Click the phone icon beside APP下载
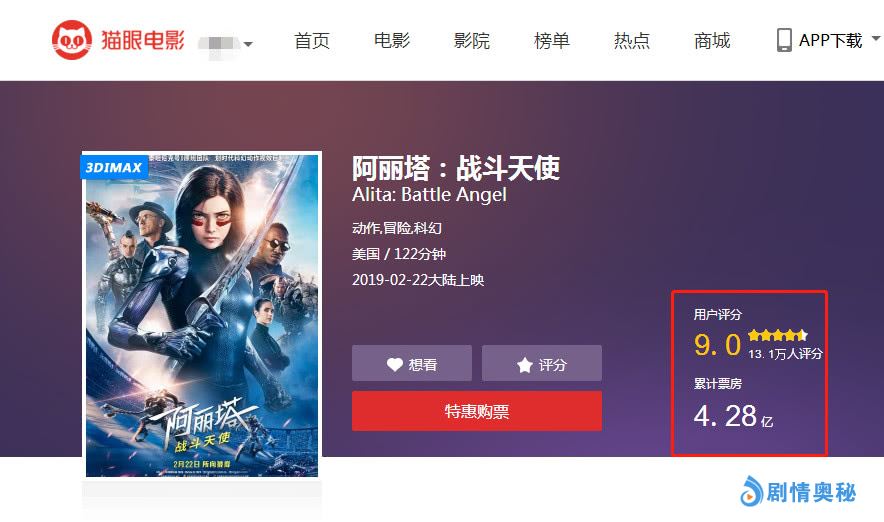The height and width of the screenshot is (522, 884). [x=784, y=40]
